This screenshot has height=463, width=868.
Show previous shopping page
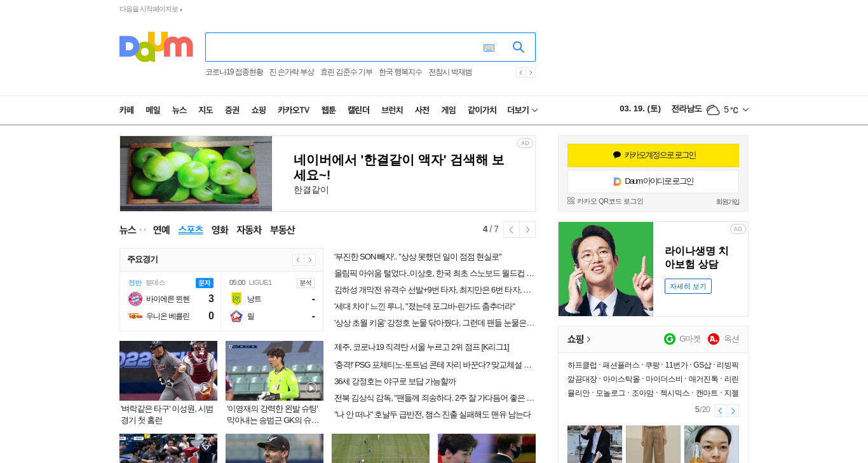point(720,411)
